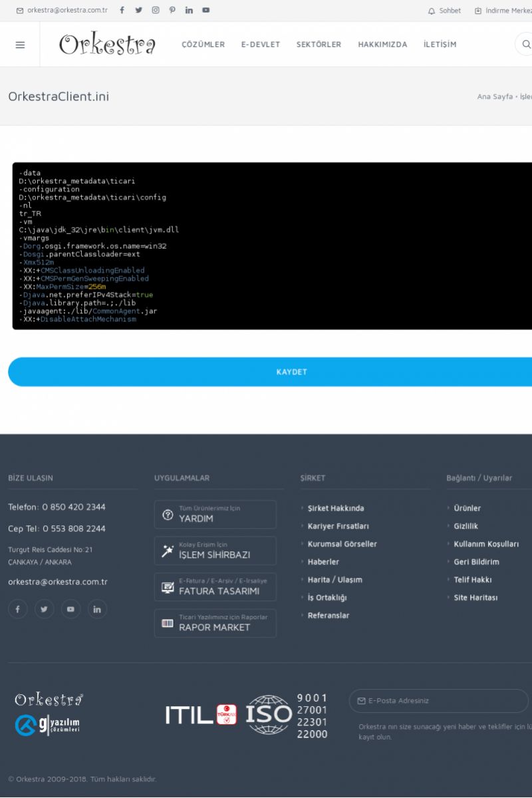
Task: Expand the HAKKIMIZDA menu
Action: point(382,45)
